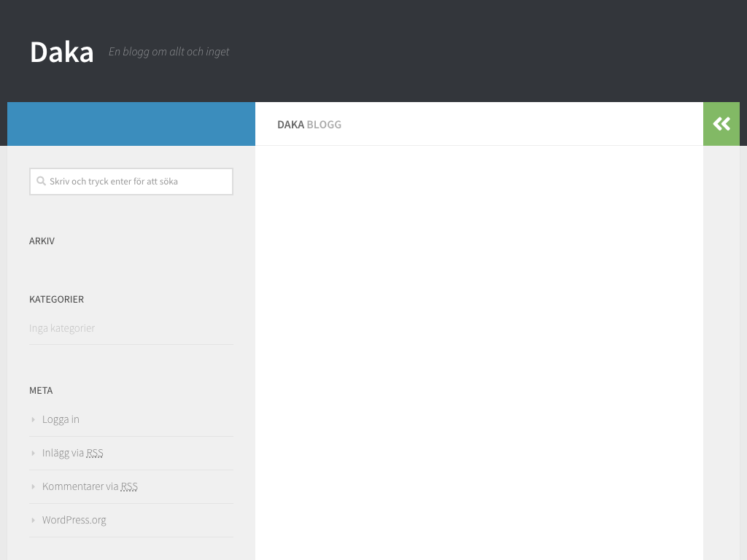Image resolution: width=747 pixels, height=560 pixels.
Task: Click the arrow icon beside WordPress.org
Action: pos(34,520)
